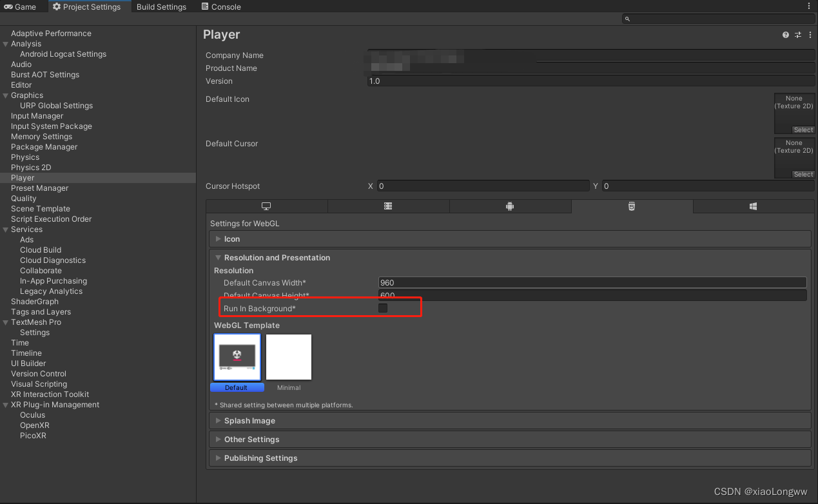Open OpenXR under XR Plug-in Management
The height and width of the screenshot is (504, 818).
click(35, 425)
